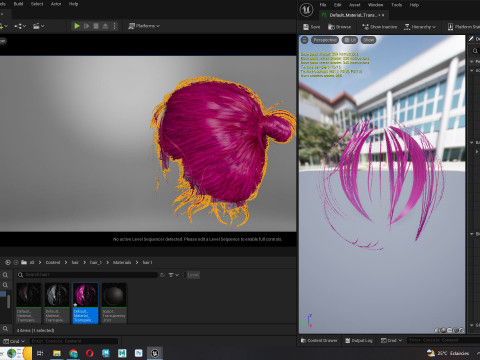480x360 pixels.
Task: Toggle Show Inactive in material editor
Action: point(380,27)
